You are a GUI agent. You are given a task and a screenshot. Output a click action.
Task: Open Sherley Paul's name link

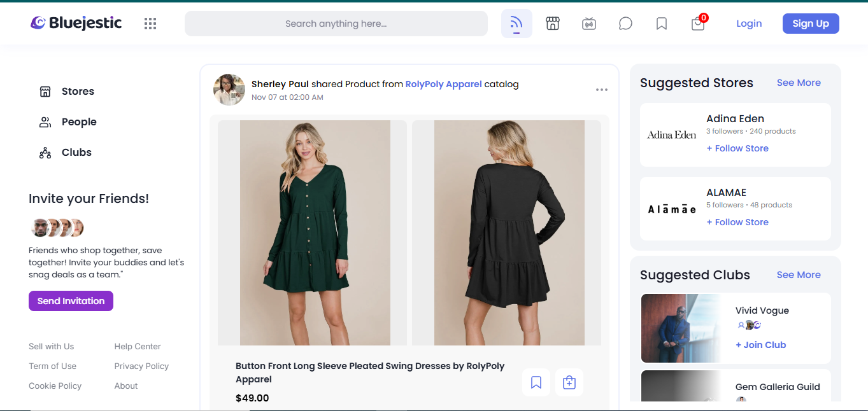280,84
